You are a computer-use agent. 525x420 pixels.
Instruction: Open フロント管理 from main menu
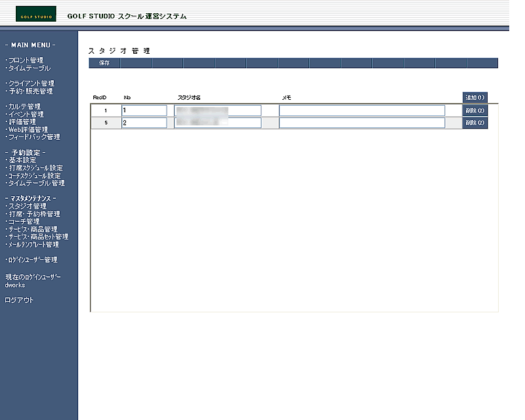click(x=26, y=60)
